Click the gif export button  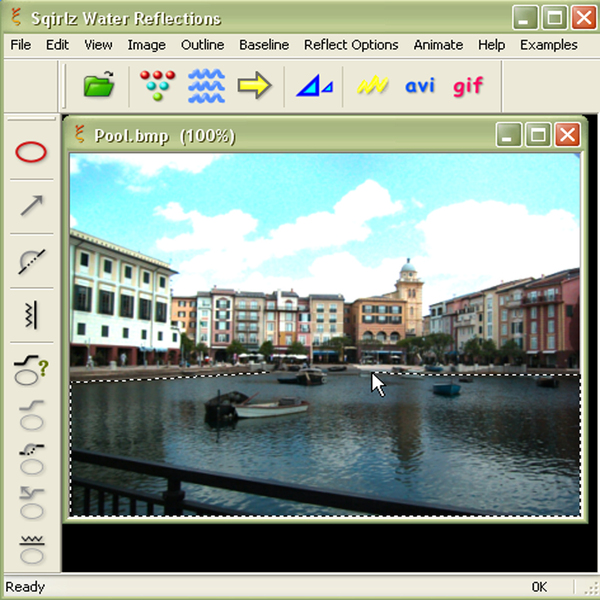(x=468, y=86)
